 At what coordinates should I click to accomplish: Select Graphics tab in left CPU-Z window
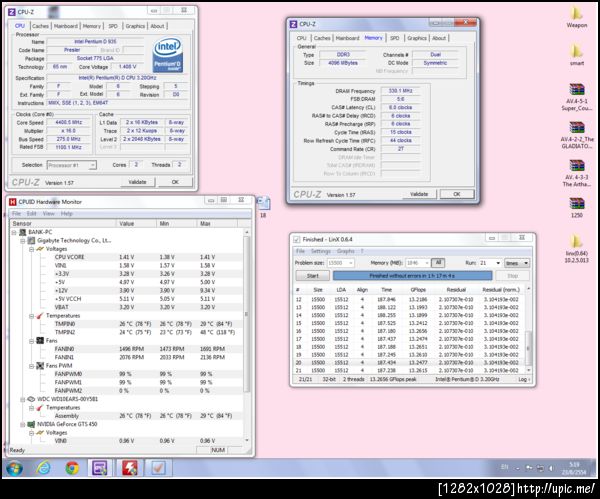(135, 26)
